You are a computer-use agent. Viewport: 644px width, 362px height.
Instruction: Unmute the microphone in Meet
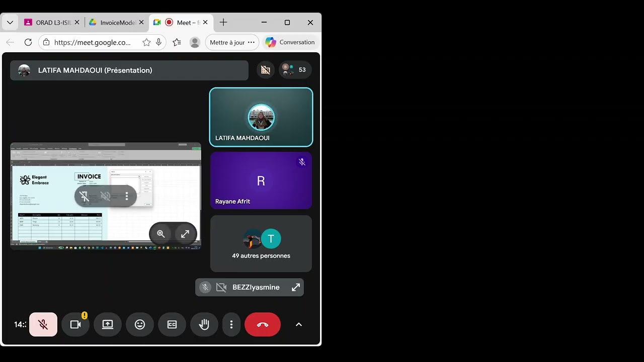pos(43,325)
